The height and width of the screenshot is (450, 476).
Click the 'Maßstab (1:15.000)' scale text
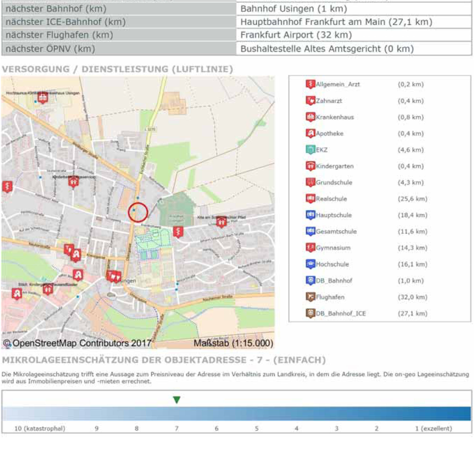[233, 343]
